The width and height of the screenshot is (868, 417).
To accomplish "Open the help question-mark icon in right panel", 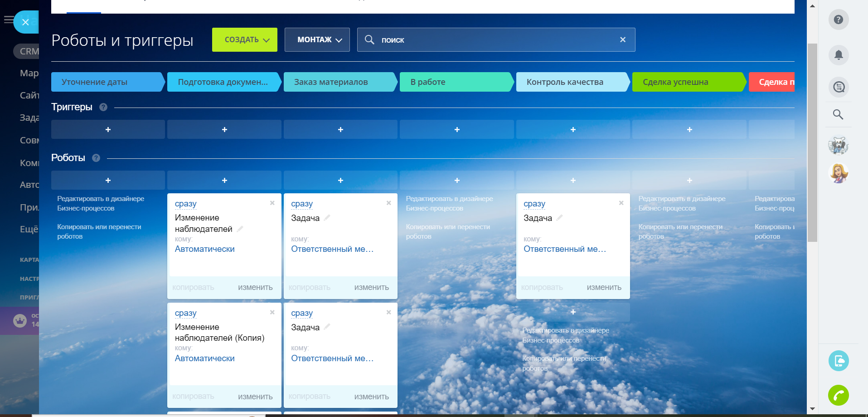I will [839, 20].
